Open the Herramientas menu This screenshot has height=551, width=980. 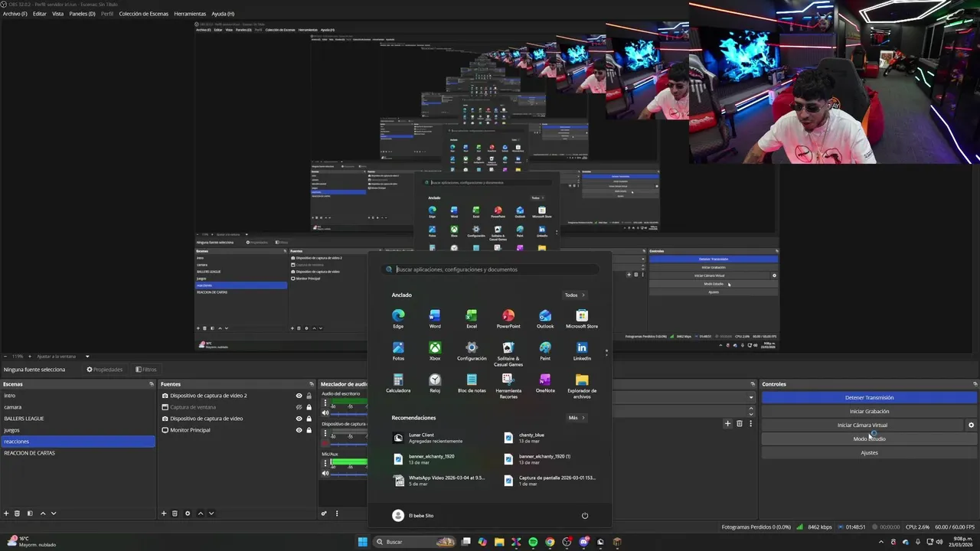pyautogui.click(x=190, y=14)
